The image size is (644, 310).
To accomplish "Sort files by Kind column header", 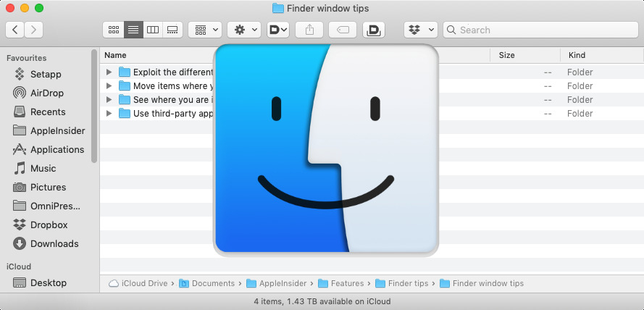I will (577, 55).
